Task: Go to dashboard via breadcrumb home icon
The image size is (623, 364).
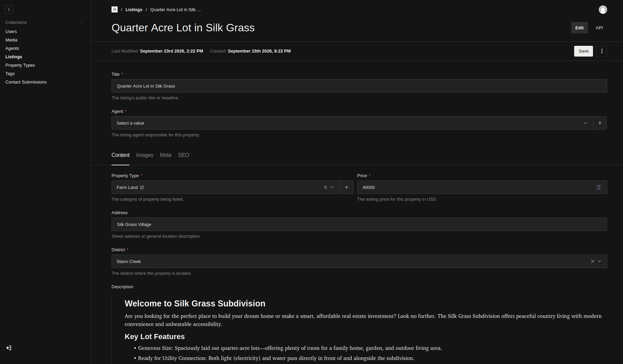Action: point(114,9)
